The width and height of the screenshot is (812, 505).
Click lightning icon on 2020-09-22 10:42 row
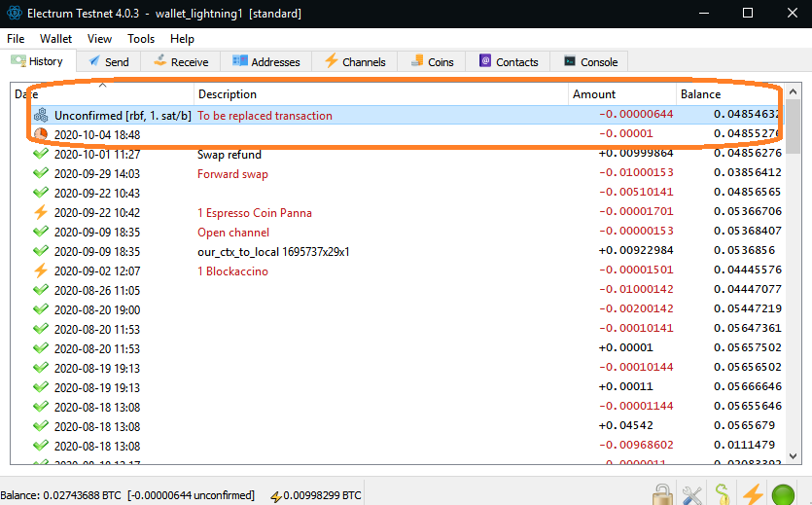(x=41, y=212)
